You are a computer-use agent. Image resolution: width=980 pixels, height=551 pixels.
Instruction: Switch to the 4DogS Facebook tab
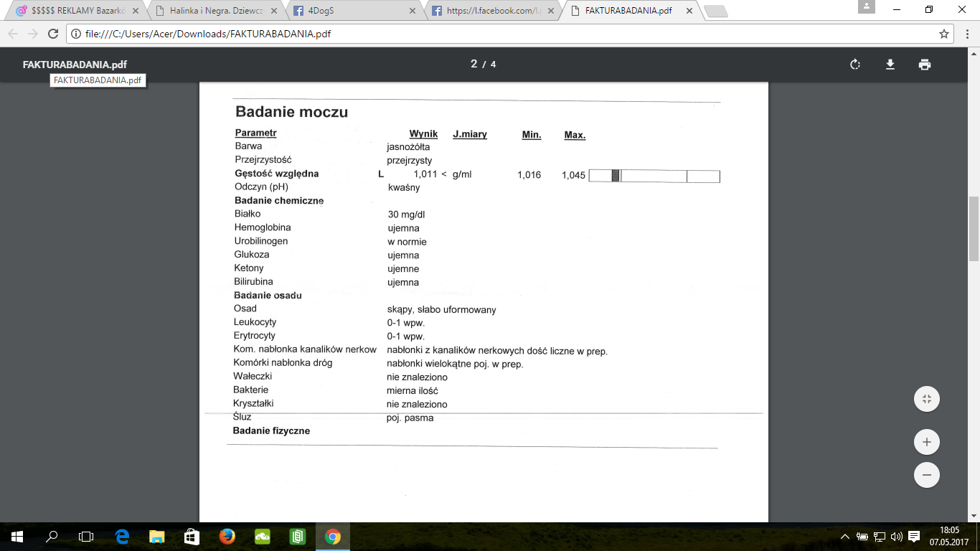point(352,11)
